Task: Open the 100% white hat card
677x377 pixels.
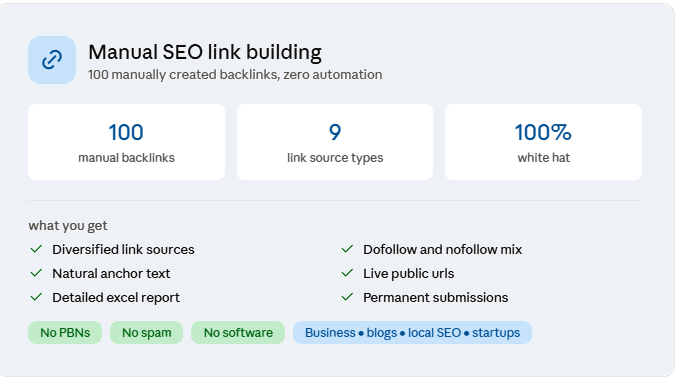Action: click(544, 142)
